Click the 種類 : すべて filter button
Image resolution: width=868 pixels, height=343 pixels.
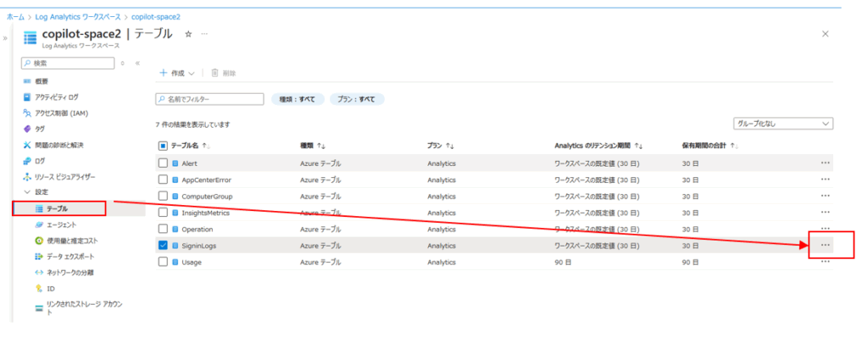pyautogui.click(x=297, y=99)
